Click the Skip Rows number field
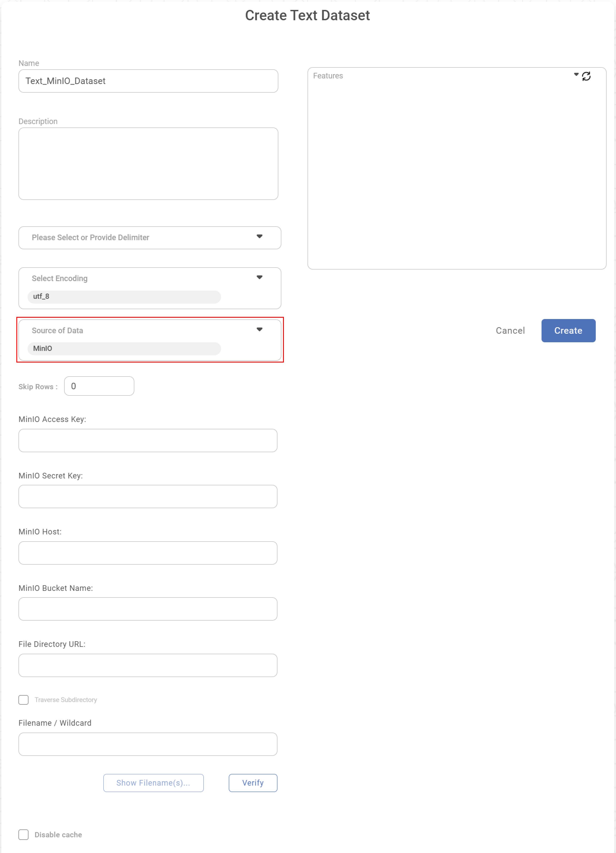The width and height of the screenshot is (616, 853). click(x=99, y=386)
